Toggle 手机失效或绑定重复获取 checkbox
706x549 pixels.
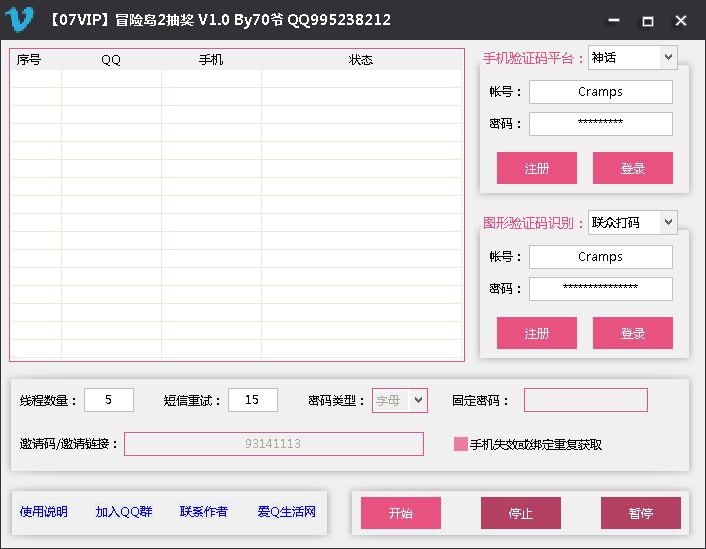(461, 444)
